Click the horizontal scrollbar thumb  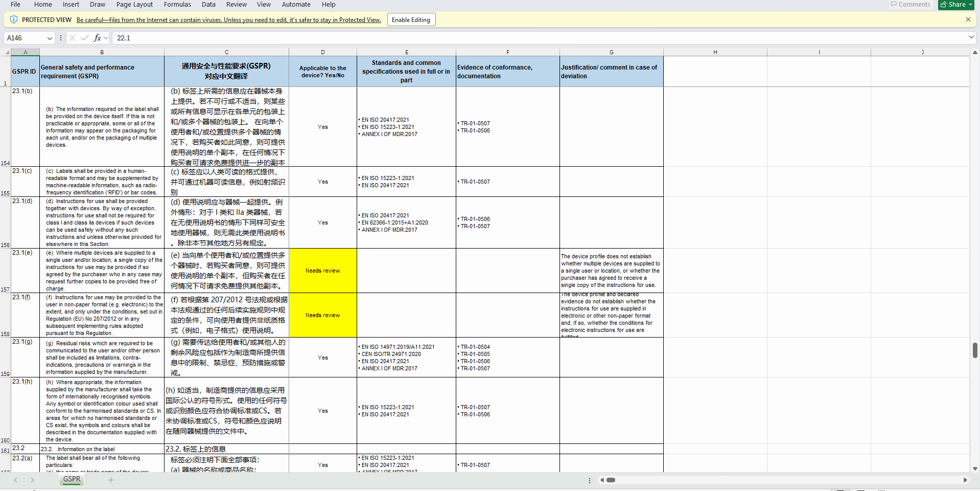pos(611,480)
